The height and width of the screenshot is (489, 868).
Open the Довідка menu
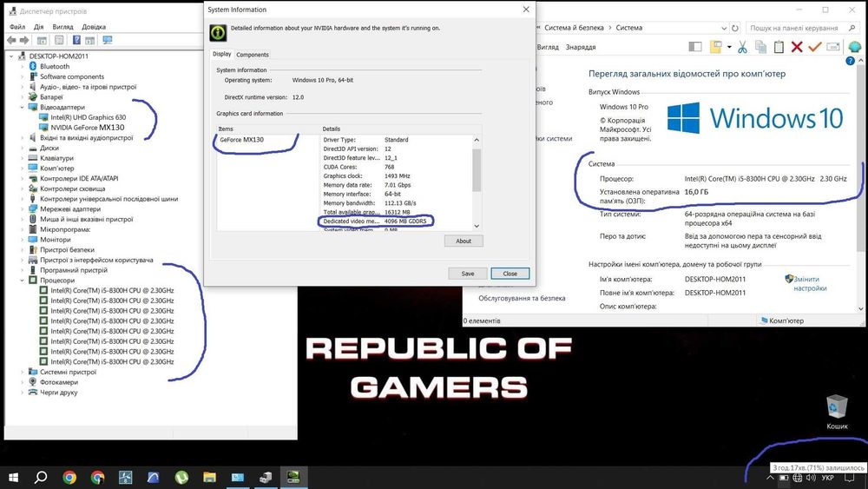pyautogui.click(x=94, y=27)
